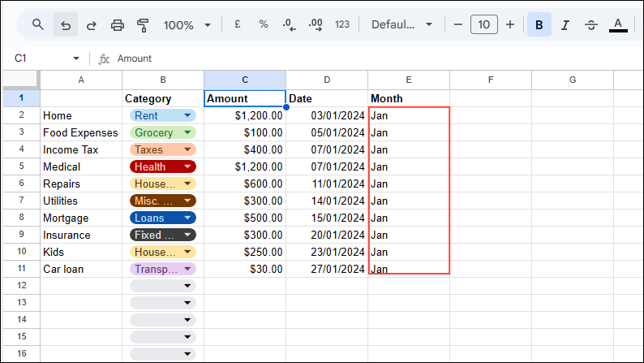
Task: Open the Rent category dropdown
Action: pyautogui.click(x=187, y=115)
